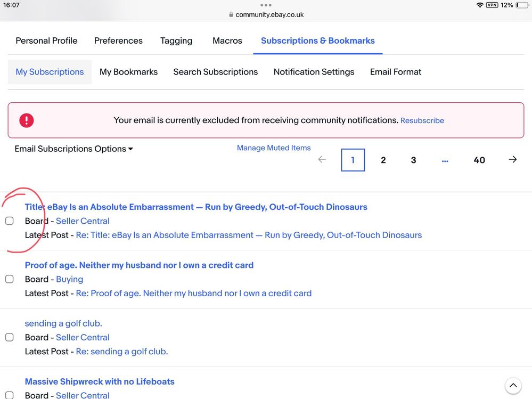Viewport: 532px width, 399px height.
Task: Go to page 3
Action: tap(413, 160)
